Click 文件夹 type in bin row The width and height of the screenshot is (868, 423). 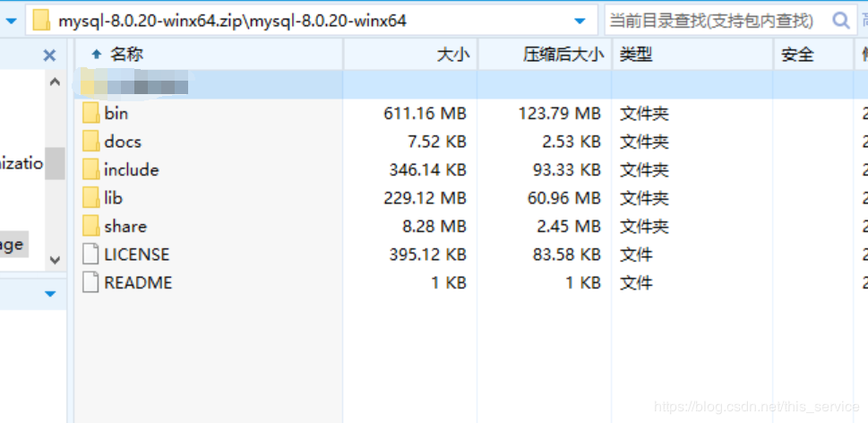(644, 114)
